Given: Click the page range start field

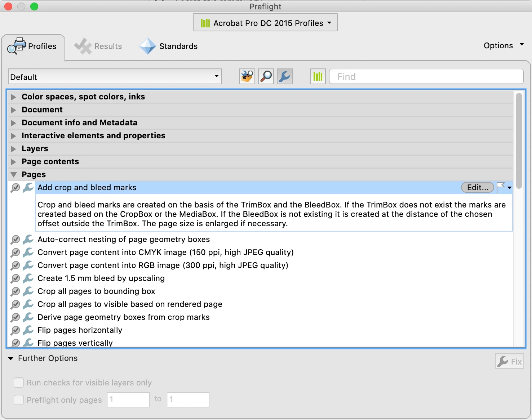Looking at the screenshot, I should click(128, 400).
